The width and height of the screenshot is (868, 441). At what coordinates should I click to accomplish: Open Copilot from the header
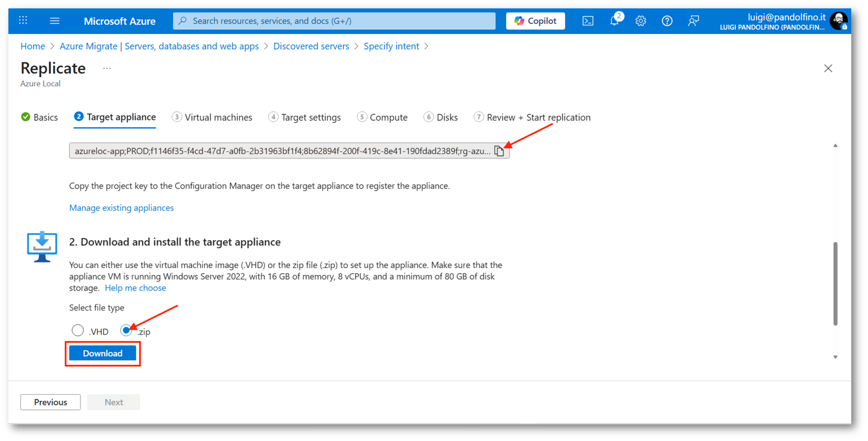535,21
